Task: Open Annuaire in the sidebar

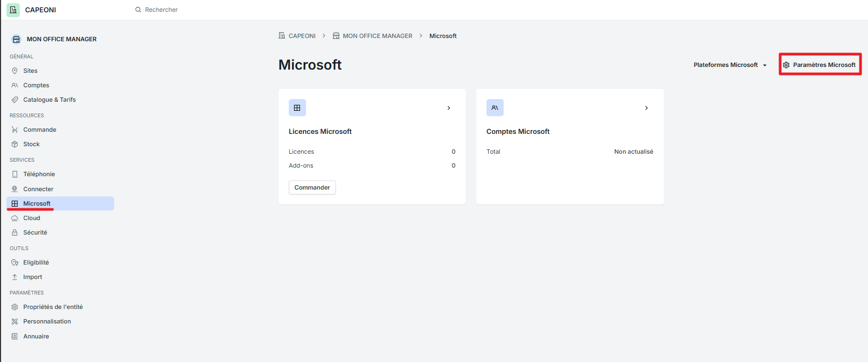Action: (60, 336)
